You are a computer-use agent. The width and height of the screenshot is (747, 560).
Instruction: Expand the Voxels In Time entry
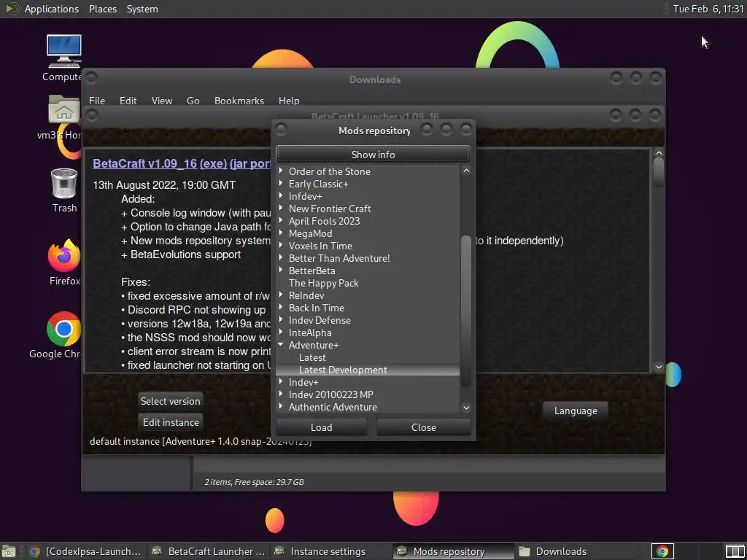pyautogui.click(x=281, y=245)
